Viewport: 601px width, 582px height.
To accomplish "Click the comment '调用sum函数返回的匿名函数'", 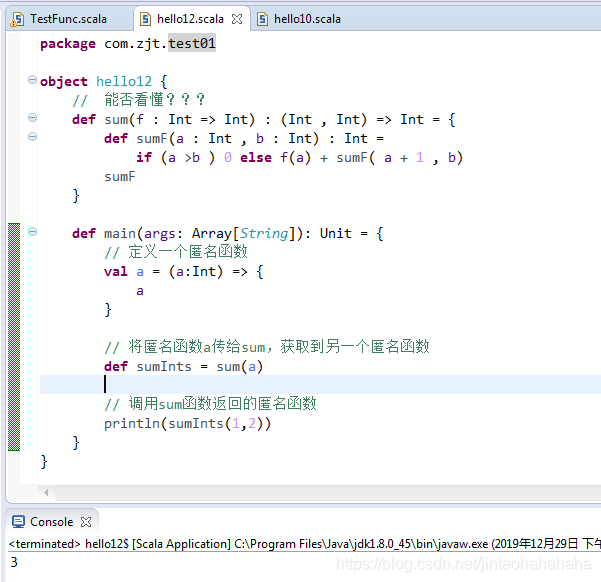I will (222, 404).
